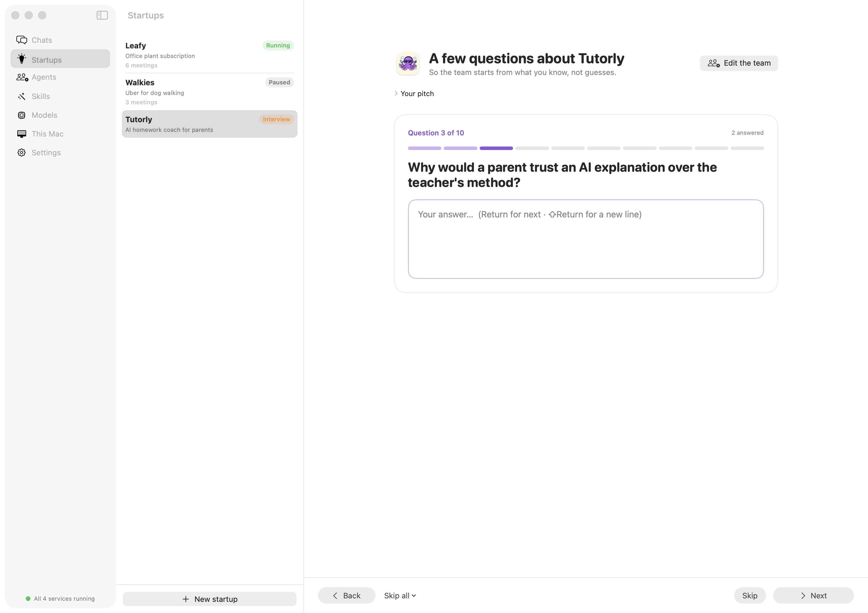Select the Walkies startup row
868x613 pixels.
pyautogui.click(x=209, y=91)
